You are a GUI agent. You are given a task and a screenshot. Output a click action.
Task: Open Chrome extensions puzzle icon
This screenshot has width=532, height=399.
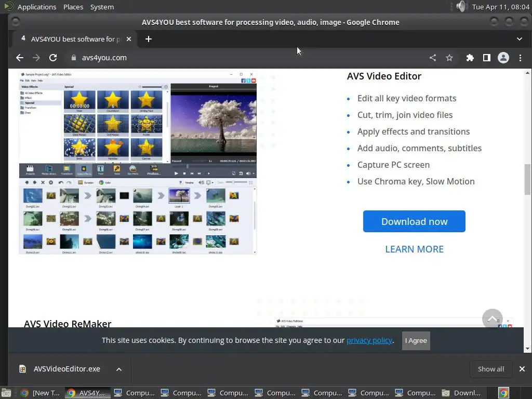(x=470, y=58)
